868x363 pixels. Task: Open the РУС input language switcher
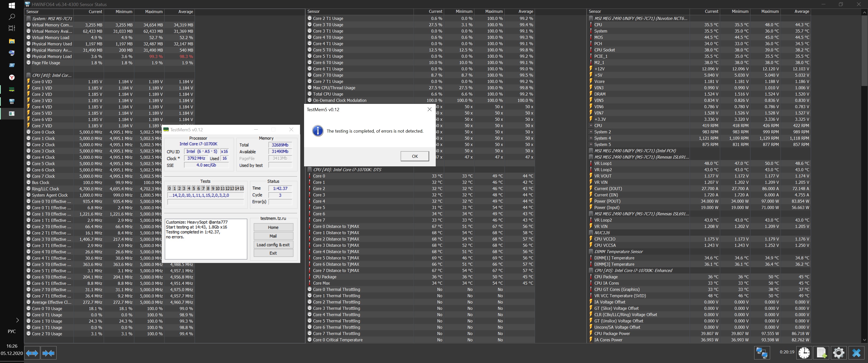(x=12, y=331)
